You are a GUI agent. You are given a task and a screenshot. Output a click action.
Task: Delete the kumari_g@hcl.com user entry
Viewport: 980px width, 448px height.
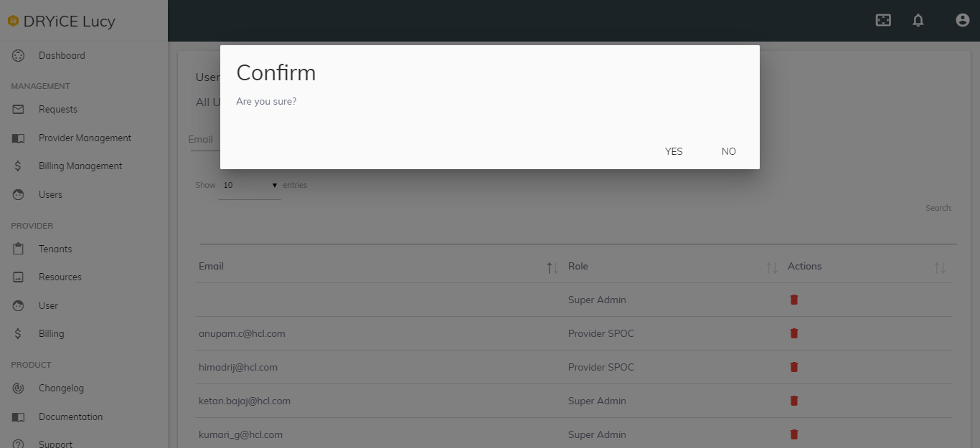pos(794,434)
